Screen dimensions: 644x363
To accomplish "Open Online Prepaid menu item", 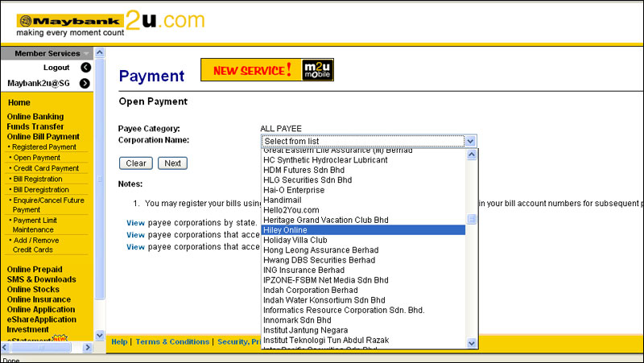I will (35, 270).
